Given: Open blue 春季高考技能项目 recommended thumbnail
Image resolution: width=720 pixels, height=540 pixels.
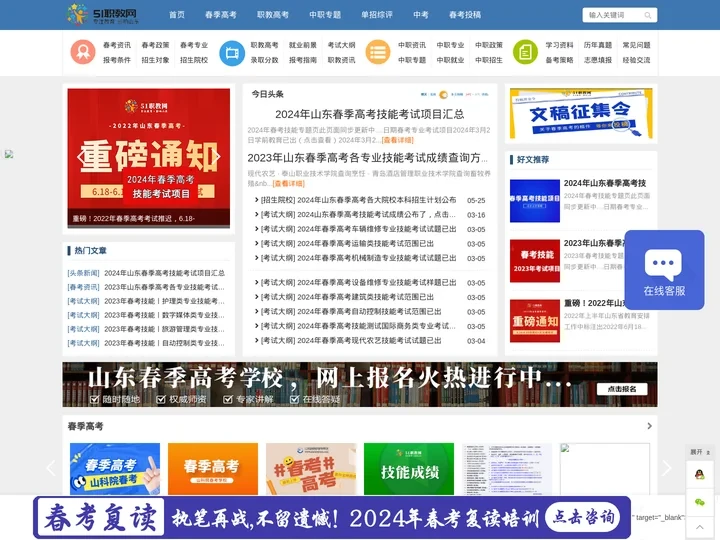Looking at the screenshot, I should pyautogui.click(x=534, y=201).
